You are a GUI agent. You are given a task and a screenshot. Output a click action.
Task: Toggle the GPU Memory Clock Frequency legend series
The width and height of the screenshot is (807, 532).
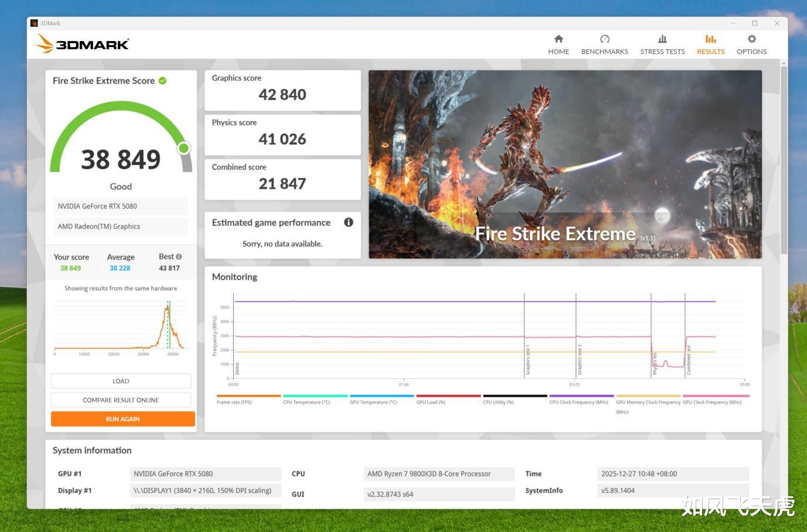tap(648, 404)
